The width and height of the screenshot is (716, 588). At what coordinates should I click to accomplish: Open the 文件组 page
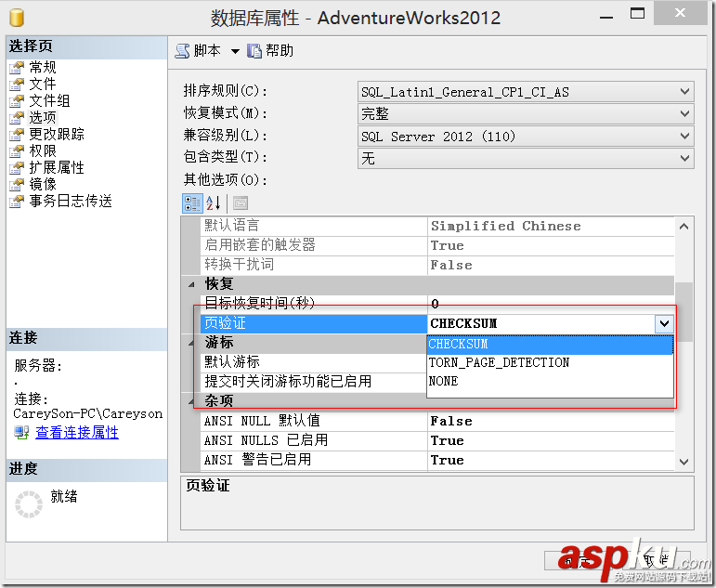click(49, 100)
